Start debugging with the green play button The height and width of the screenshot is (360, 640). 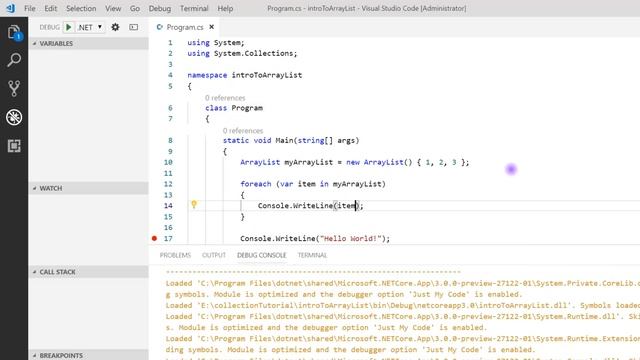coord(69,27)
